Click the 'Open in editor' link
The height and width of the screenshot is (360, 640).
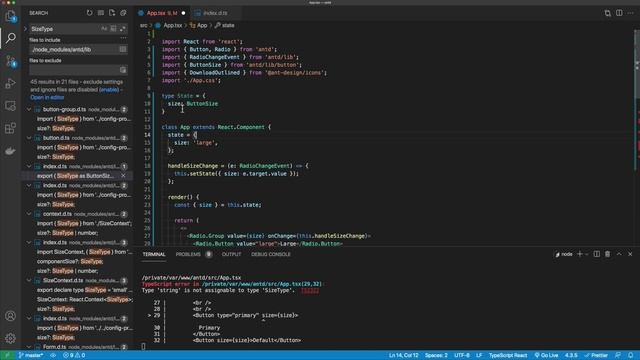47,97
